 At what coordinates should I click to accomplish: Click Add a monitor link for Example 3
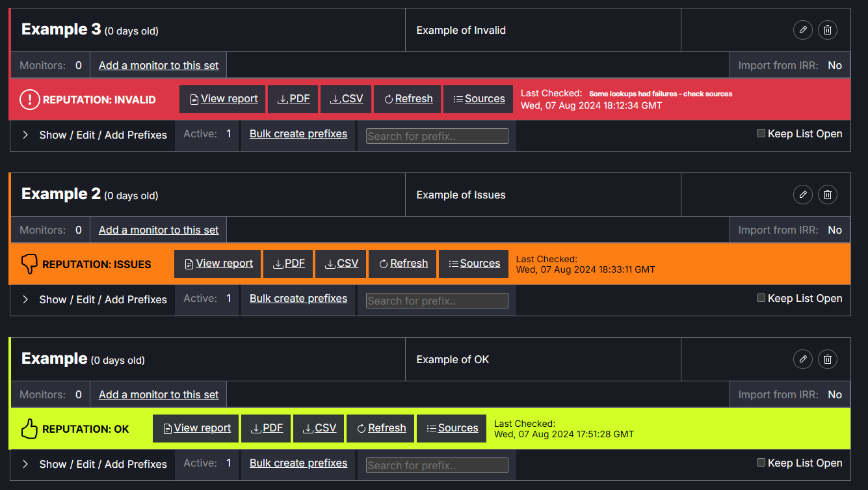pyautogui.click(x=159, y=65)
